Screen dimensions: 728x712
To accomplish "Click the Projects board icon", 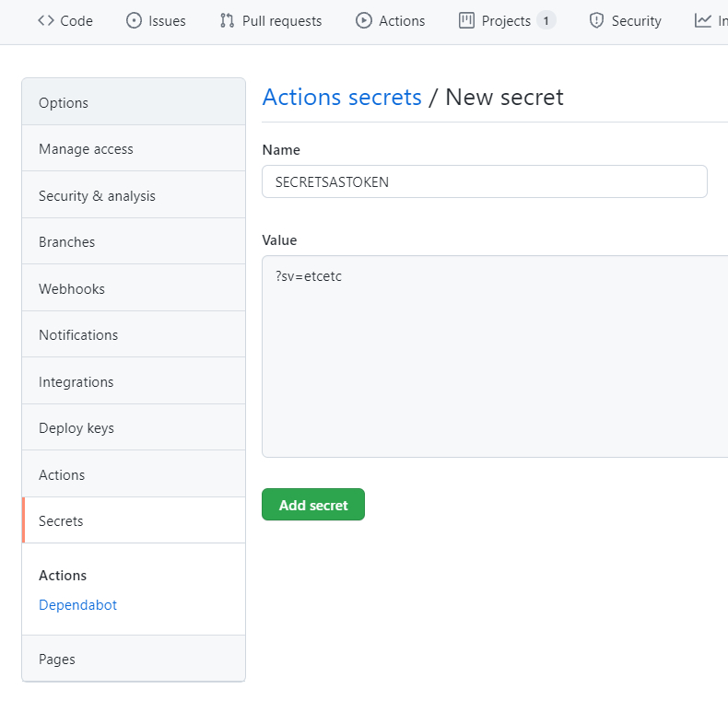I will click(466, 20).
